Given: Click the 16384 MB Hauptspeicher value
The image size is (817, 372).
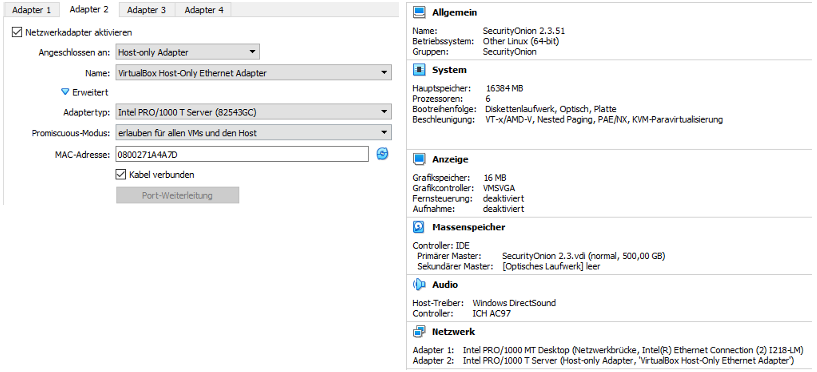Looking at the screenshot, I should click(x=504, y=89).
